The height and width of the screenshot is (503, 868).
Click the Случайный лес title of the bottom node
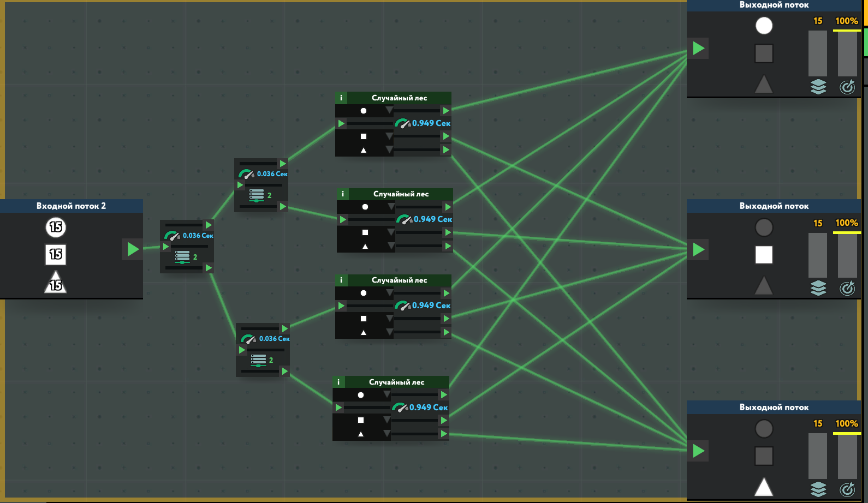(397, 382)
